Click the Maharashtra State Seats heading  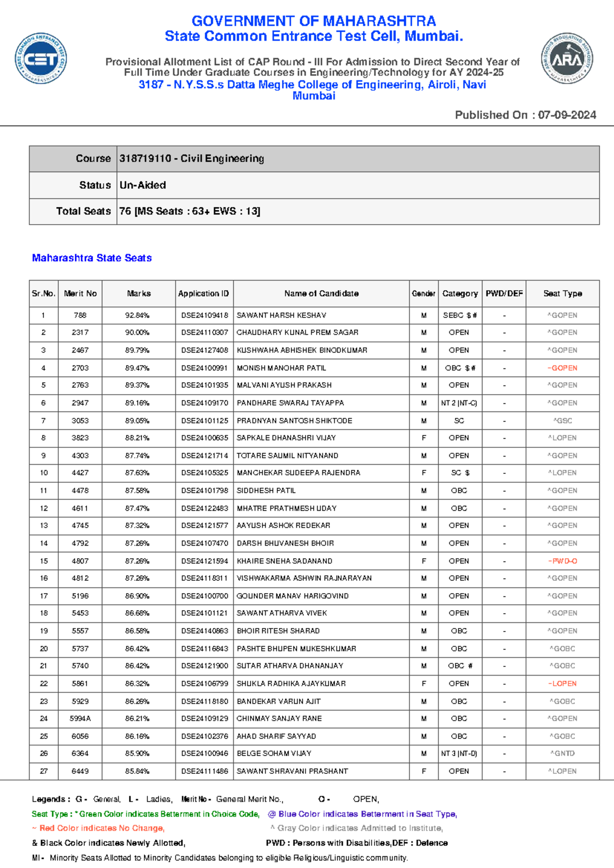click(x=92, y=258)
